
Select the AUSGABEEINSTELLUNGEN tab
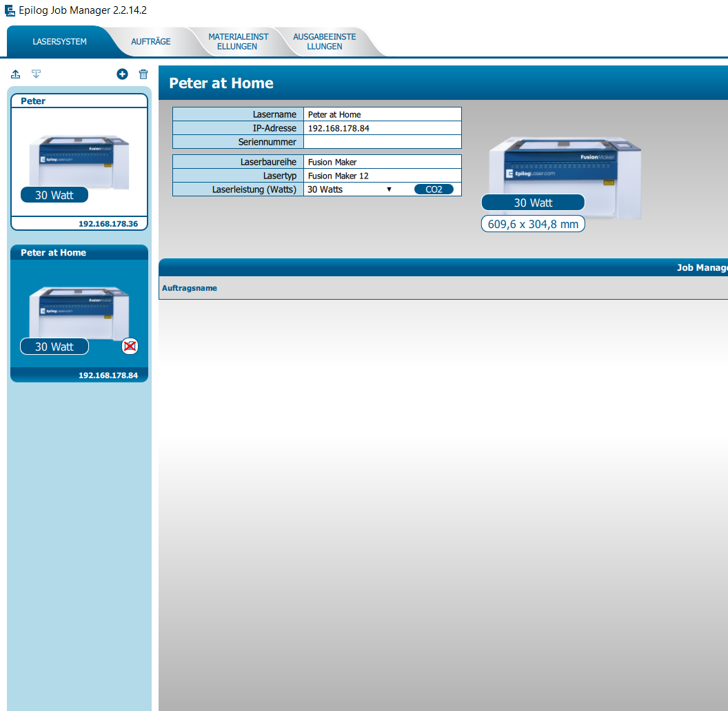tap(324, 41)
